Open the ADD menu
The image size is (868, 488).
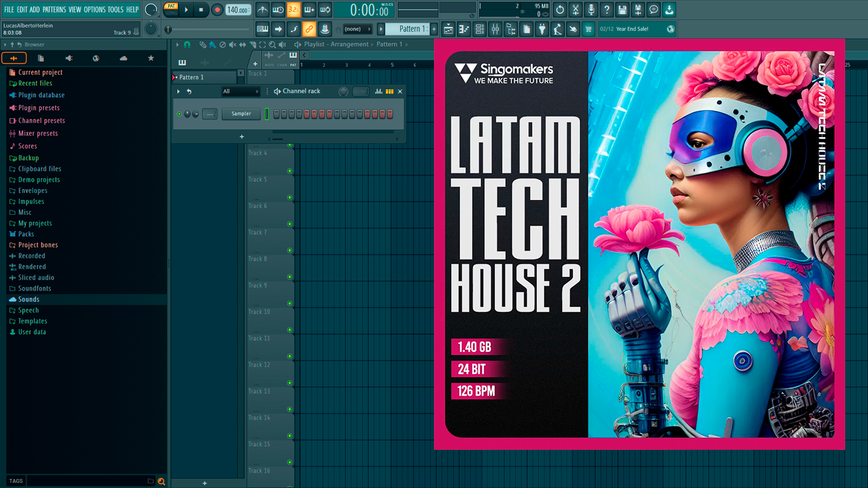pyautogui.click(x=35, y=10)
